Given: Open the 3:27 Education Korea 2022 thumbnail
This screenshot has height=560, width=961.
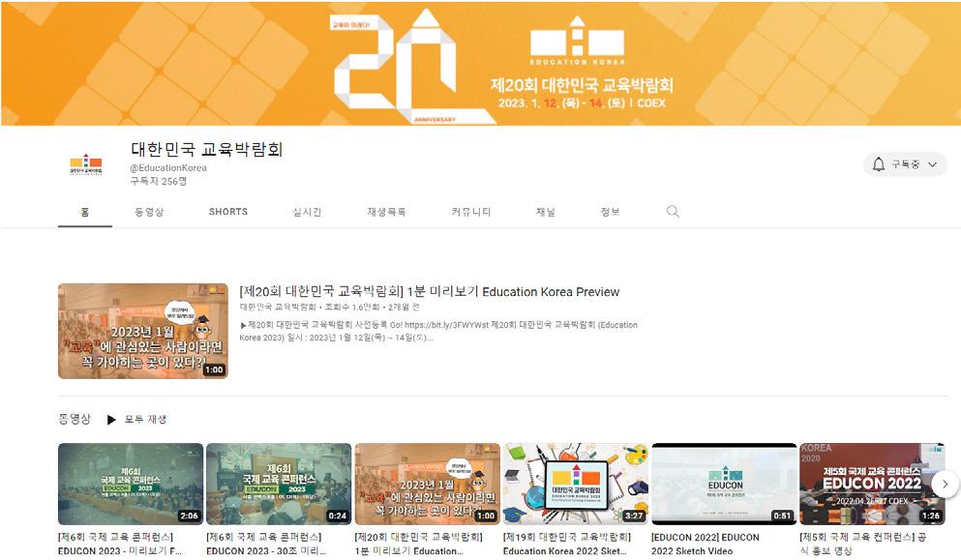Looking at the screenshot, I should click(x=576, y=484).
